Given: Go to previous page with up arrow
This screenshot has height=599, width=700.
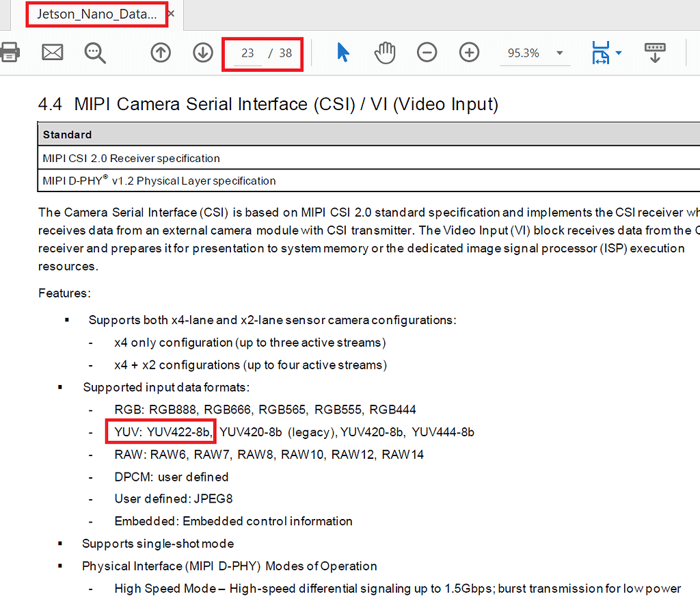Looking at the screenshot, I should tap(160, 53).
